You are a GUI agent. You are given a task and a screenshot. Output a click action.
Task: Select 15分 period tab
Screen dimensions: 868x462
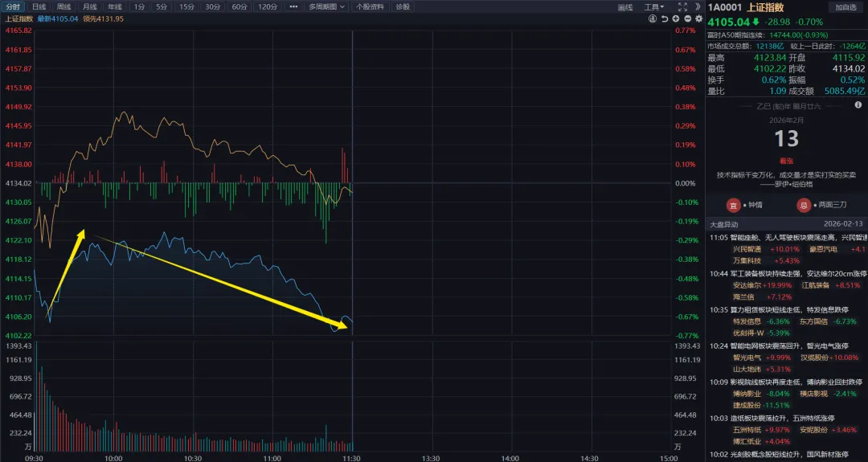(186, 6)
